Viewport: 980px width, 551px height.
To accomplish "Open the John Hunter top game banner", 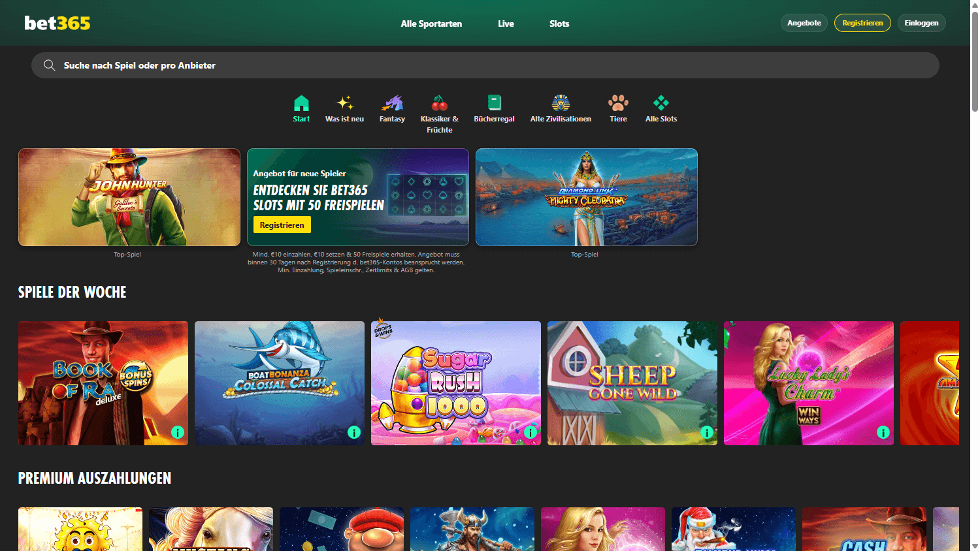I will click(129, 197).
